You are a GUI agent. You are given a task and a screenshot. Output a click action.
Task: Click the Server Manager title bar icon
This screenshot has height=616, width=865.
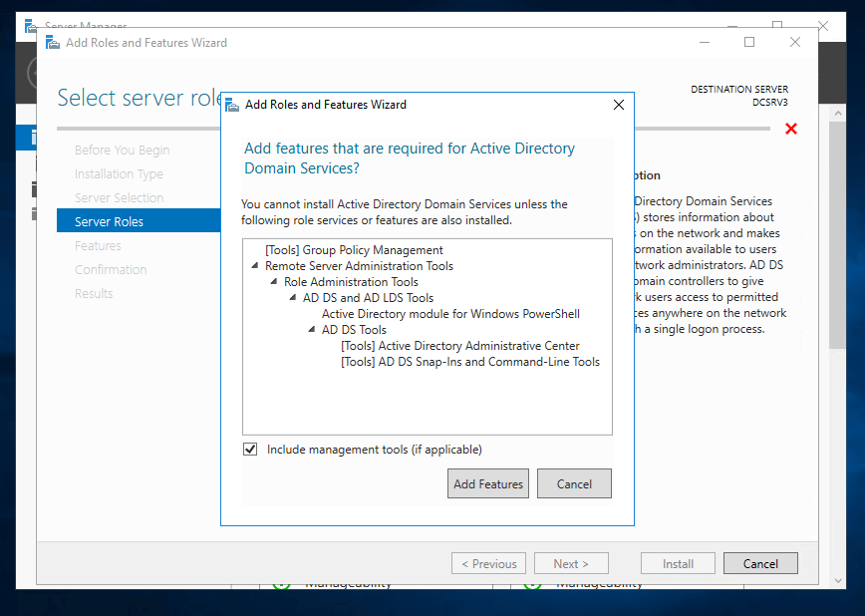pos(29,26)
